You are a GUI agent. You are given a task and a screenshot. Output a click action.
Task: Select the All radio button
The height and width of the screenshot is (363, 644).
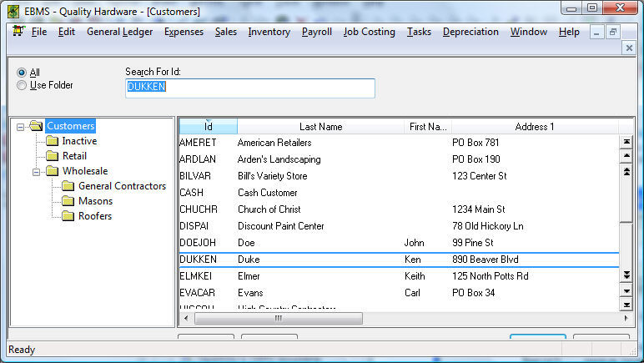tap(22, 73)
